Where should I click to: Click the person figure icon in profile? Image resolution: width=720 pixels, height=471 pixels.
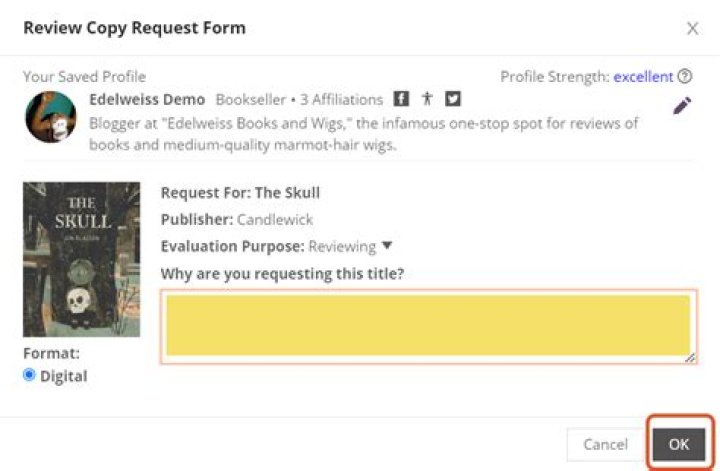click(x=427, y=99)
